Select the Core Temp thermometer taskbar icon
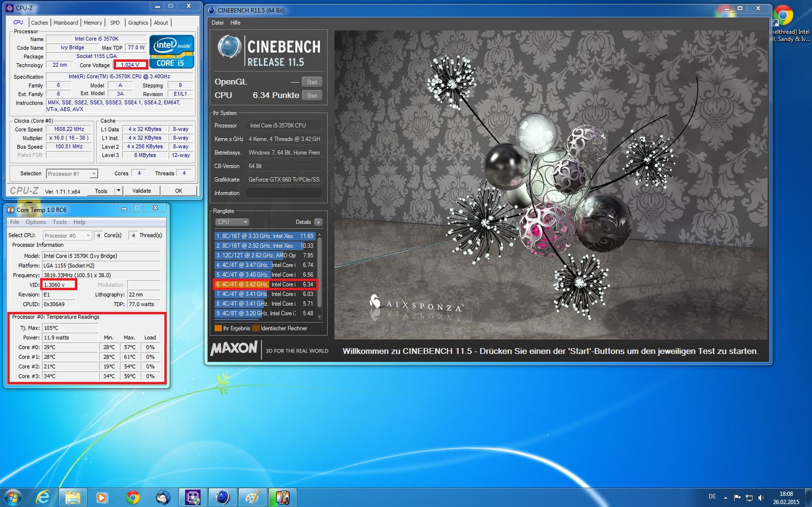The image size is (812, 507). pyautogui.click(x=282, y=497)
